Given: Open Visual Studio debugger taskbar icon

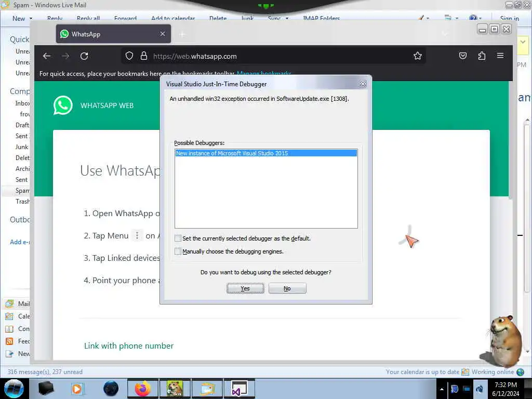Looking at the screenshot, I should pyautogui.click(x=239, y=389).
